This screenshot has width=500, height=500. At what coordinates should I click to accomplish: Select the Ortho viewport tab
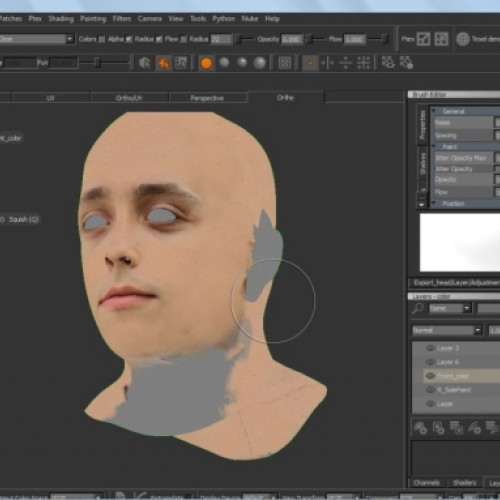[285, 97]
